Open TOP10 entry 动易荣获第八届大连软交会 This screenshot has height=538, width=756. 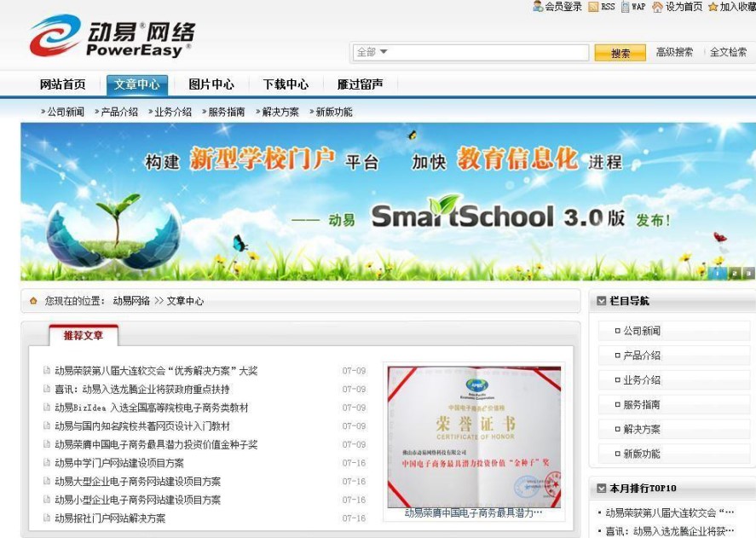[670, 512]
